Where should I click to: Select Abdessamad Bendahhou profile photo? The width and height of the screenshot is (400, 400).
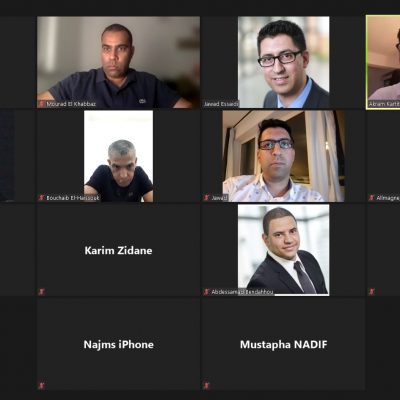(284, 250)
